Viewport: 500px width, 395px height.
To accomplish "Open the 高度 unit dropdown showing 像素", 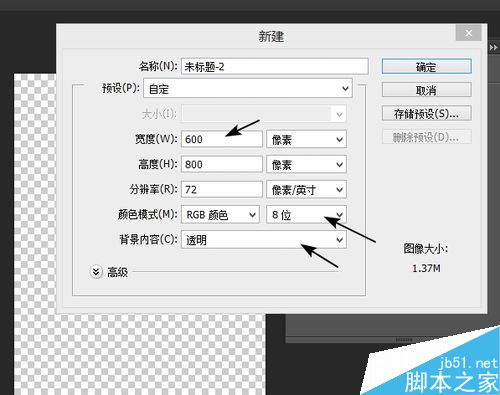I will pos(306,164).
